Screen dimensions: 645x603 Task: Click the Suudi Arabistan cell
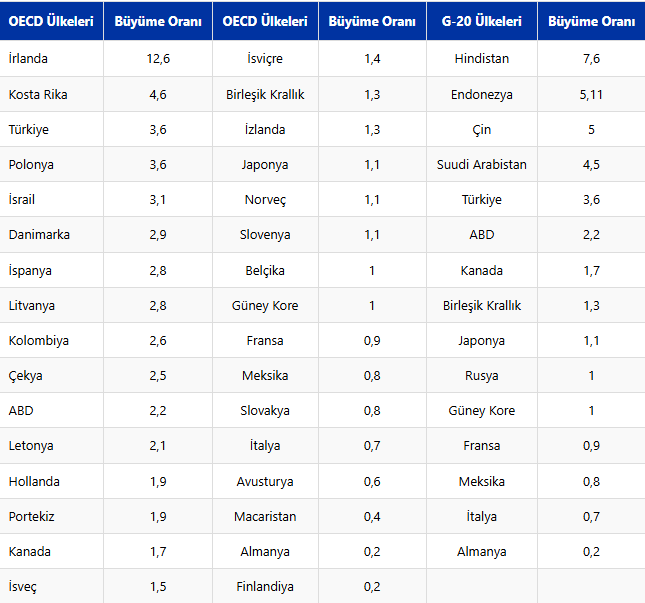coord(482,165)
